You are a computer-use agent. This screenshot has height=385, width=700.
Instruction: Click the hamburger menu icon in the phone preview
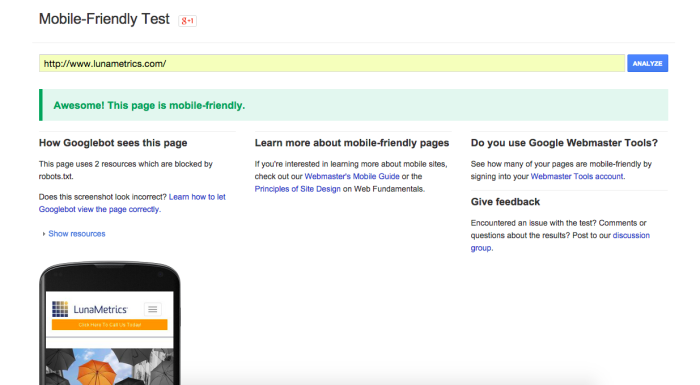[153, 309]
